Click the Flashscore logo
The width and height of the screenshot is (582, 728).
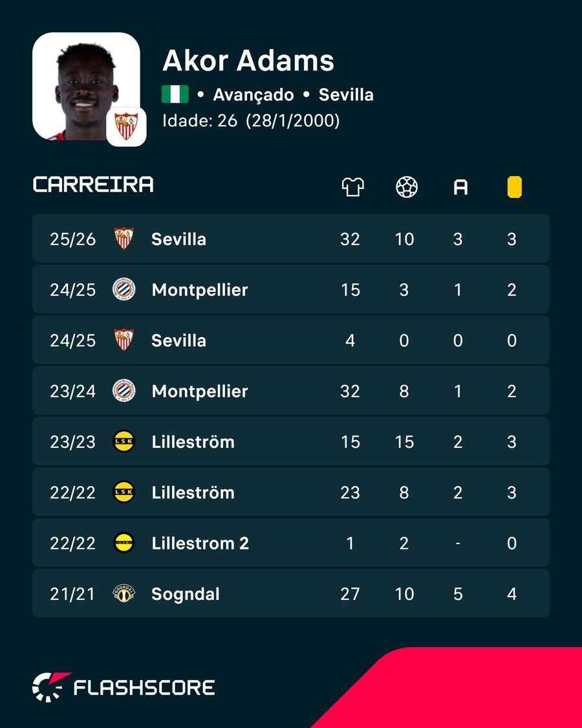[x=124, y=687]
